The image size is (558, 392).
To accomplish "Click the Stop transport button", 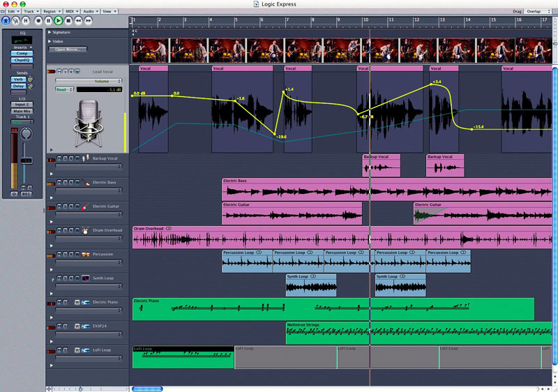I will 68,21.
